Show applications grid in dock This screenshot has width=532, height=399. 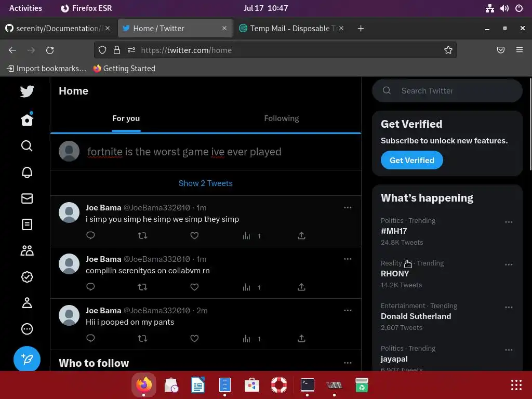516,385
